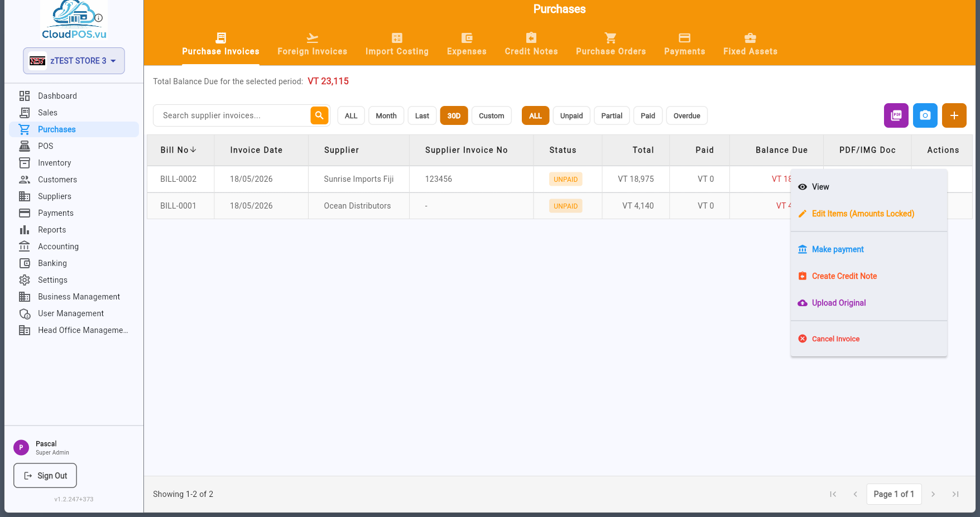The width and height of the screenshot is (980, 517).
Task: Open the Sales section
Action: click(74, 113)
